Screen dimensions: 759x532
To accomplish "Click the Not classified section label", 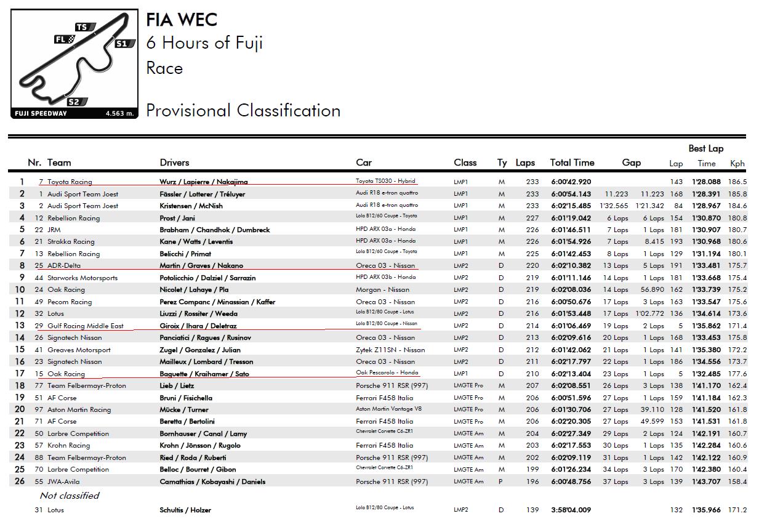I will pos(70,496).
